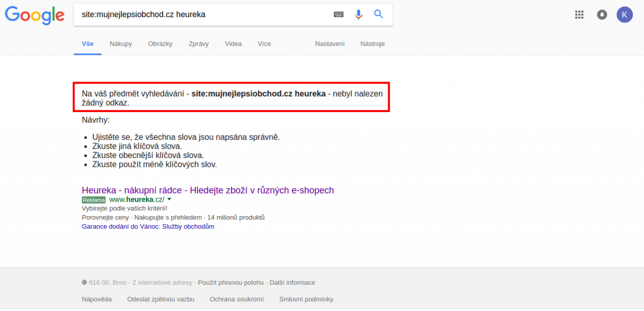Viewport: 644px width, 311px height.
Task: Click the no-results message about site:mujnejlepsiobchod.cz heureka
Action: point(232,98)
